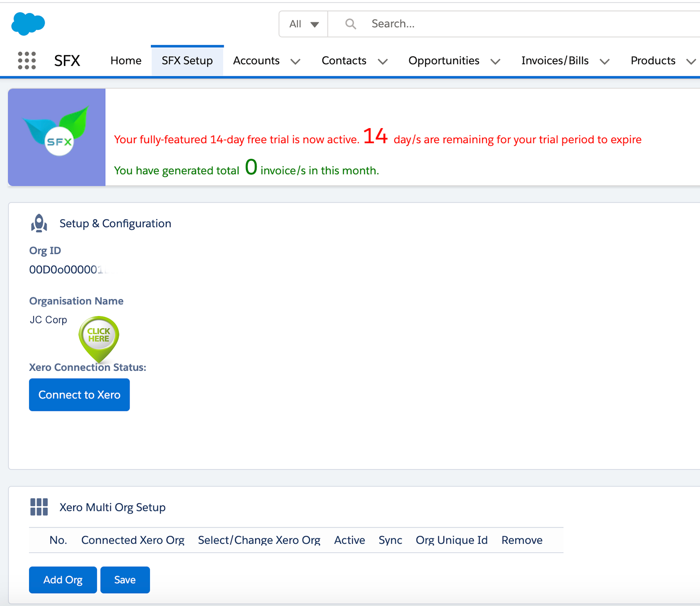Click the Connect to Xero button
Image resolution: width=700 pixels, height=606 pixels.
pyautogui.click(x=79, y=395)
